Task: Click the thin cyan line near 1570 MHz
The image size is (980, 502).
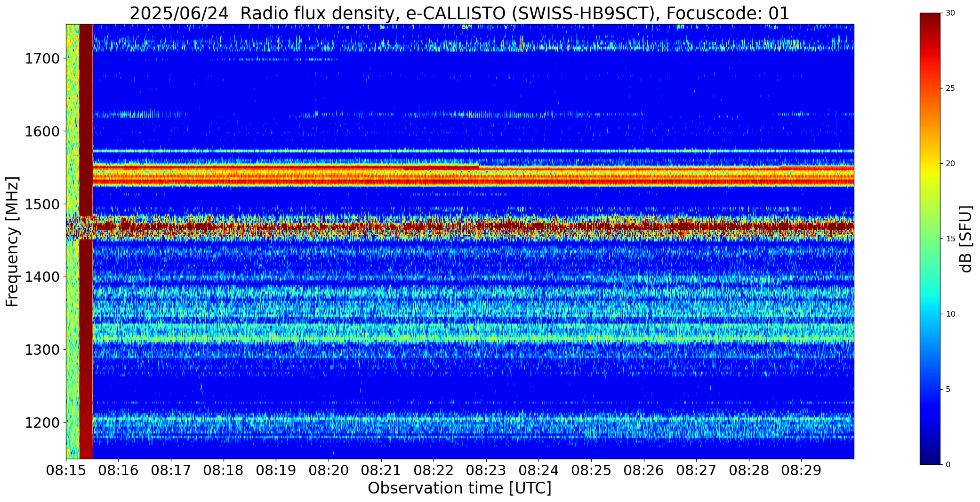Action: click(x=473, y=151)
